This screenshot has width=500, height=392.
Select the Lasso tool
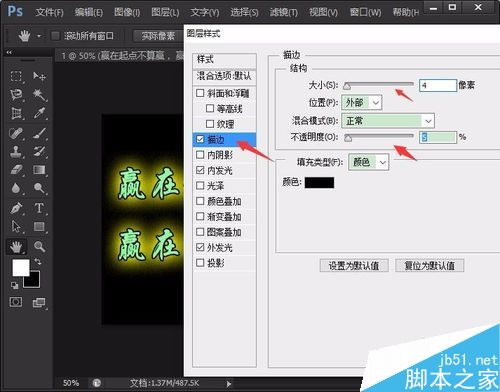[16, 95]
